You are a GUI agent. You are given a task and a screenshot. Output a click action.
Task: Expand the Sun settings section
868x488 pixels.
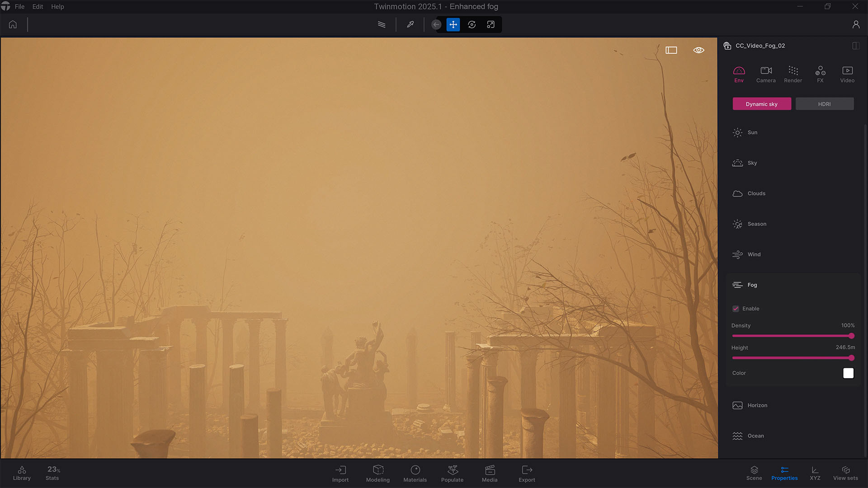(752, 132)
